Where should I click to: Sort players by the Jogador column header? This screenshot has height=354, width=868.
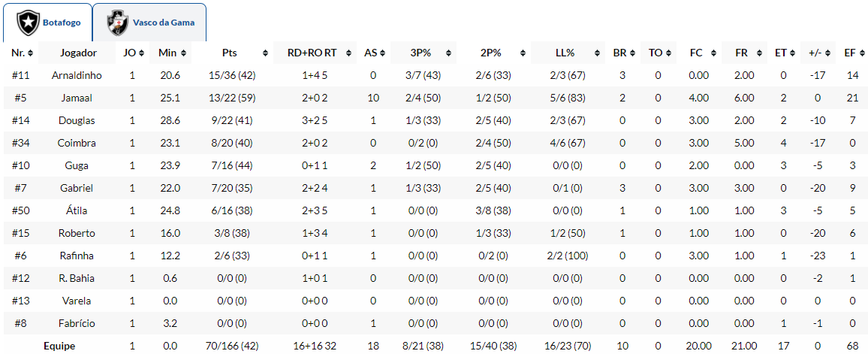(78, 53)
